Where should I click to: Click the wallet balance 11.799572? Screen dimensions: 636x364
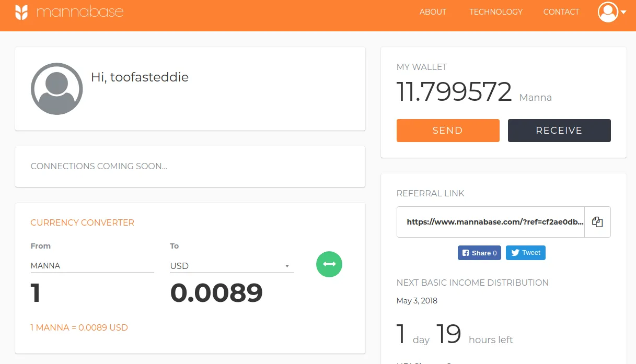(x=454, y=92)
